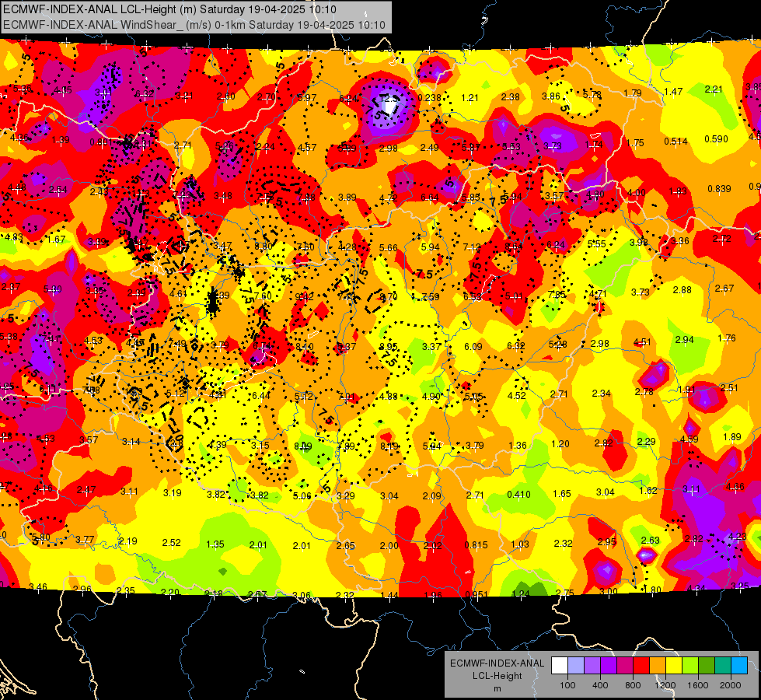Click the wind shear value "0.839"
761x700 pixels.
pos(719,189)
